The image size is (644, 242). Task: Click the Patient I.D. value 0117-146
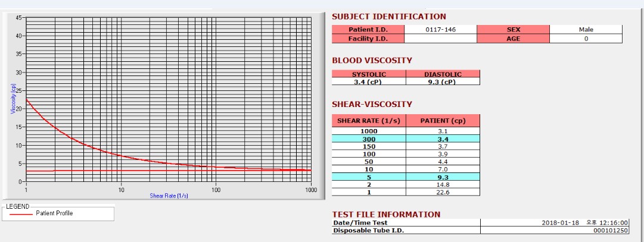[x=440, y=30]
